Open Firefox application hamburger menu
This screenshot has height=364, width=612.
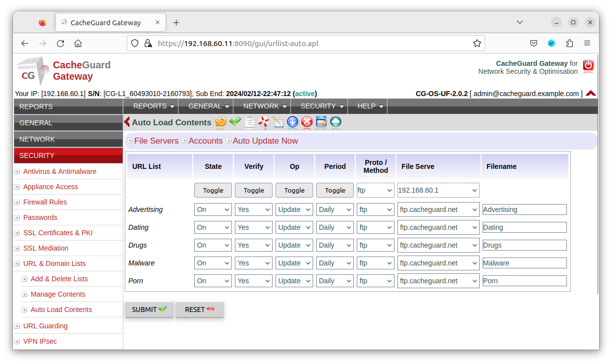[x=587, y=43]
